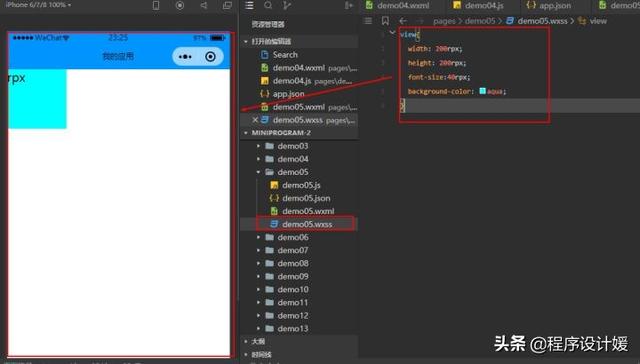
Task: Switch to the demo04.js editor tab
Action: point(479,5)
